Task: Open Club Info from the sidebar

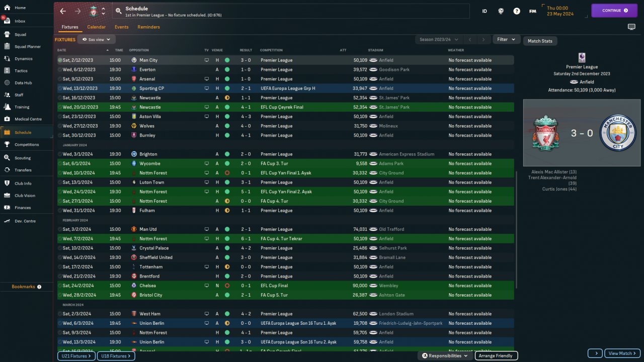Action: pyautogui.click(x=27, y=184)
